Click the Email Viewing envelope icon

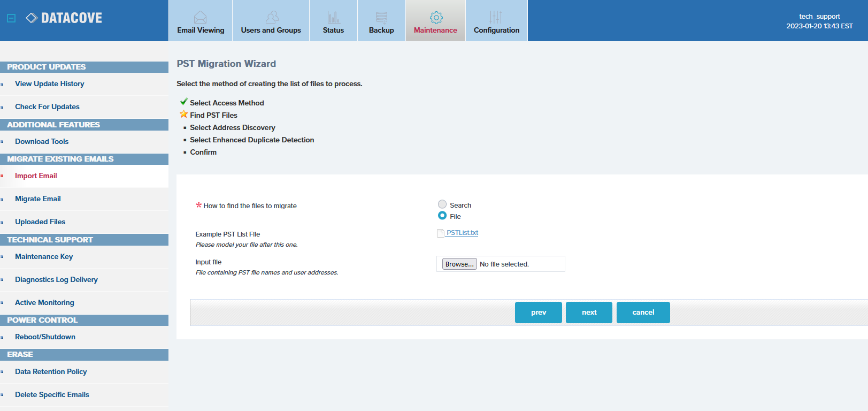pyautogui.click(x=200, y=17)
